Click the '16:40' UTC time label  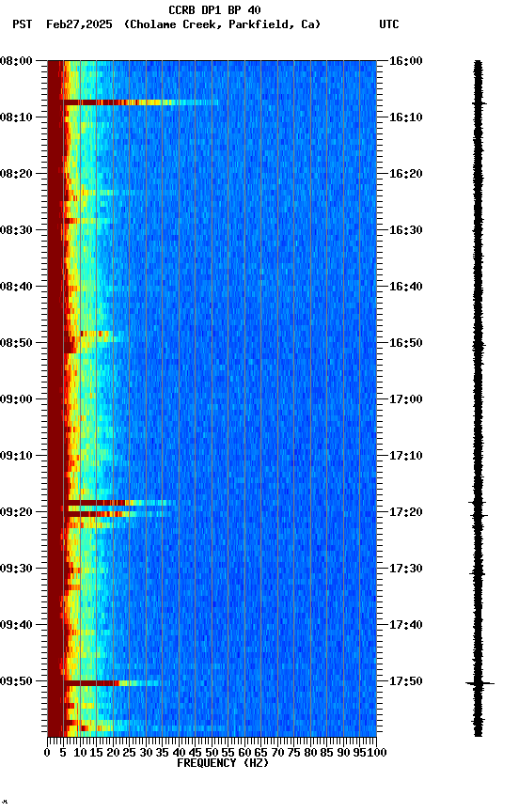pyautogui.click(x=406, y=287)
